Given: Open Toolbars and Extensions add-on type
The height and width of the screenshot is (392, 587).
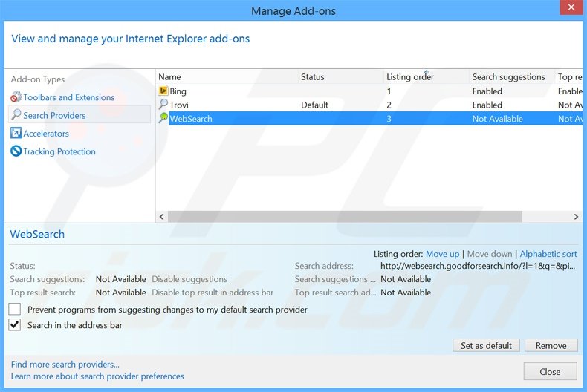Looking at the screenshot, I should (x=69, y=97).
